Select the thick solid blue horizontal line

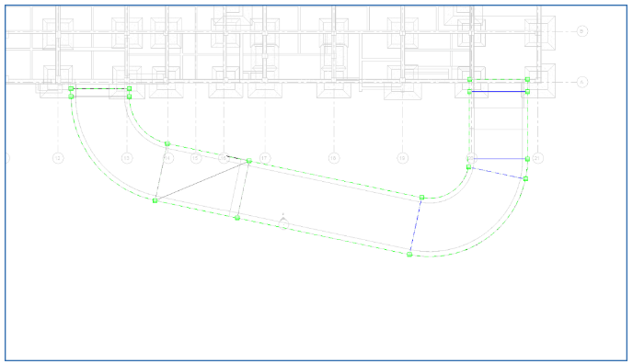[499, 92]
